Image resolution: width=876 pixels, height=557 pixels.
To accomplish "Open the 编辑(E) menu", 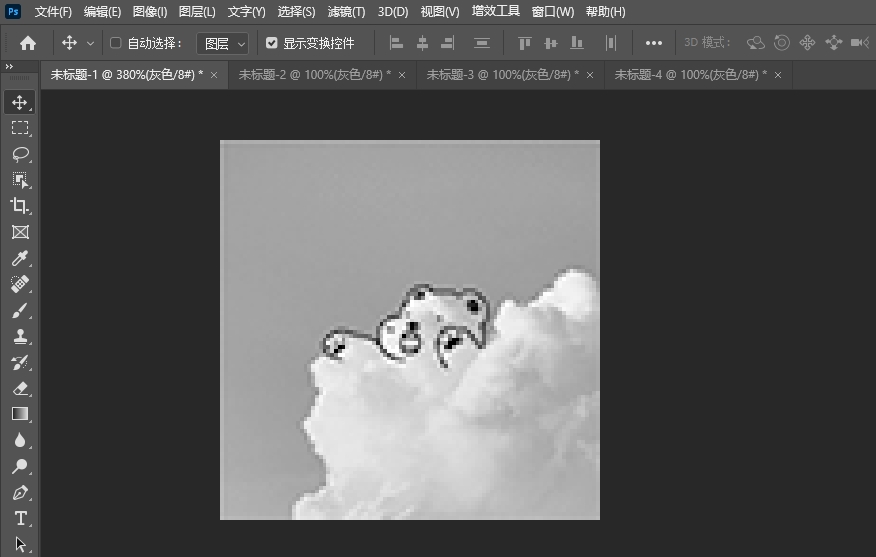I will (x=102, y=12).
